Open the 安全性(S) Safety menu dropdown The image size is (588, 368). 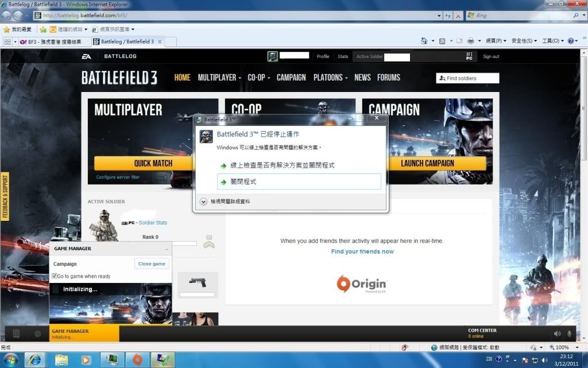pos(524,41)
